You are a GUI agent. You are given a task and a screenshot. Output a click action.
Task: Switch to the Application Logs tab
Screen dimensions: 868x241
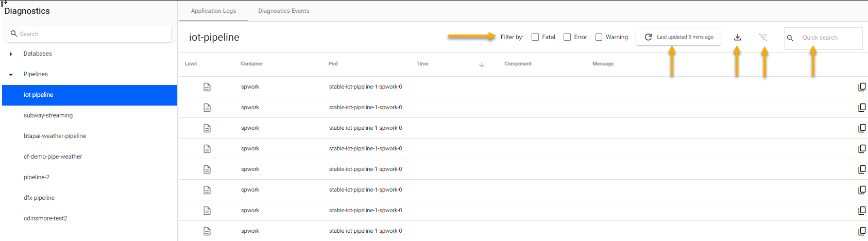(213, 11)
